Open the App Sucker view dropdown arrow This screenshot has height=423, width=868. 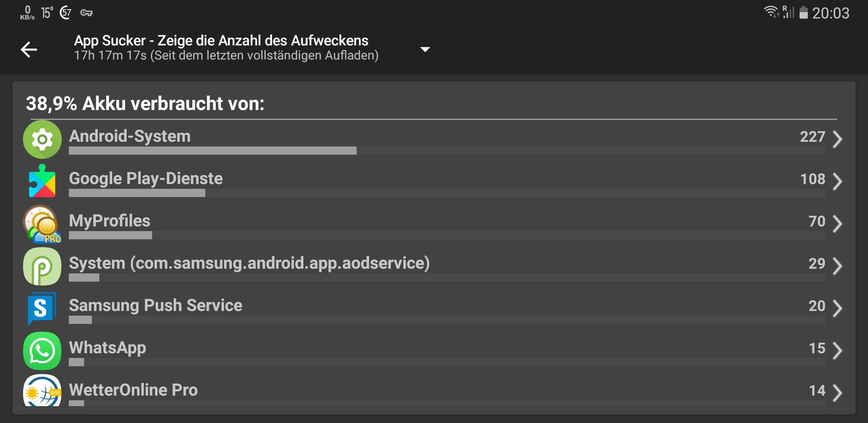click(425, 49)
